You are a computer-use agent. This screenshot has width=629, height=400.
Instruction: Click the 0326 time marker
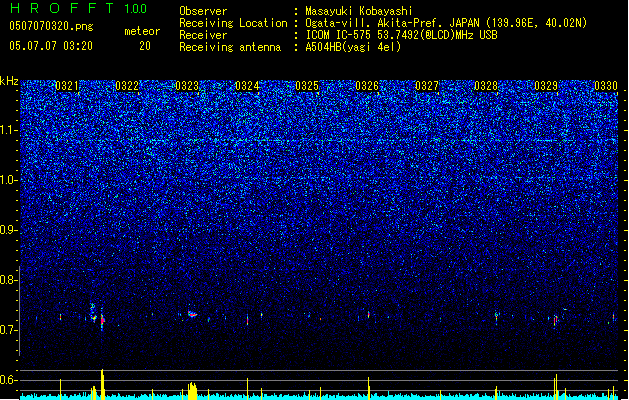click(x=367, y=86)
